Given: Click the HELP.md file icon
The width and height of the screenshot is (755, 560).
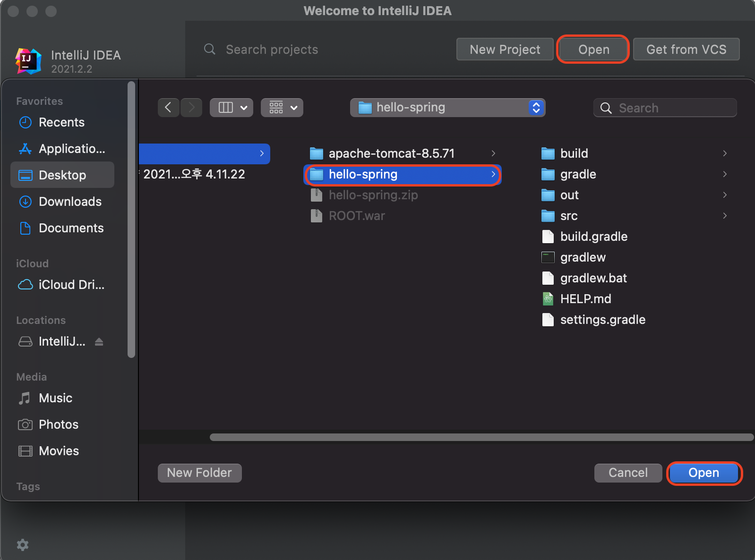Looking at the screenshot, I should 548,299.
